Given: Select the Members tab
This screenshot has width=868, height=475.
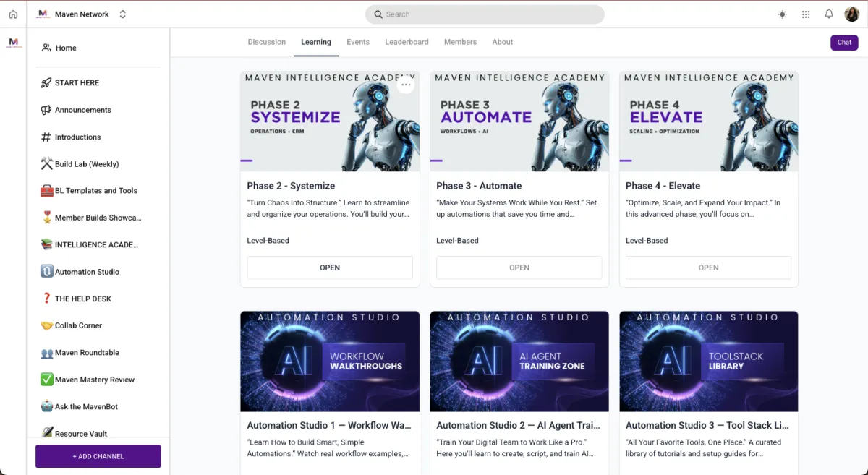Looking at the screenshot, I should [460, 42].
